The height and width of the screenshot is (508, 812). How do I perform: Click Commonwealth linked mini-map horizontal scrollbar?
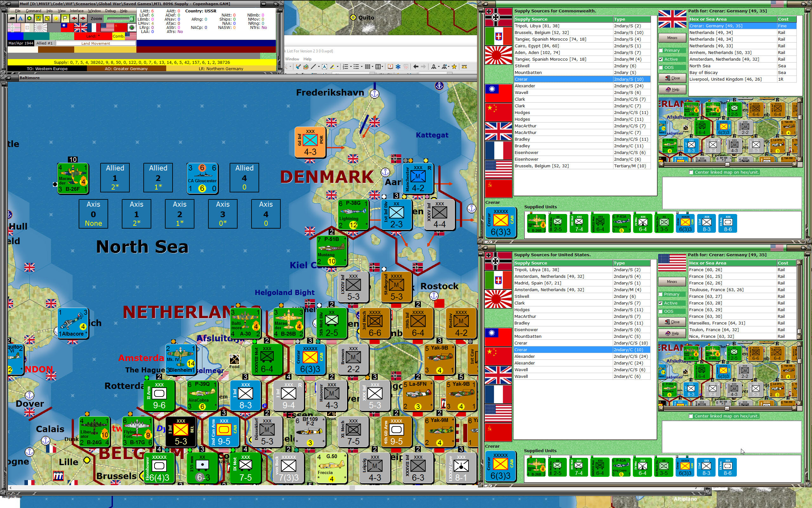click(728, 165)
